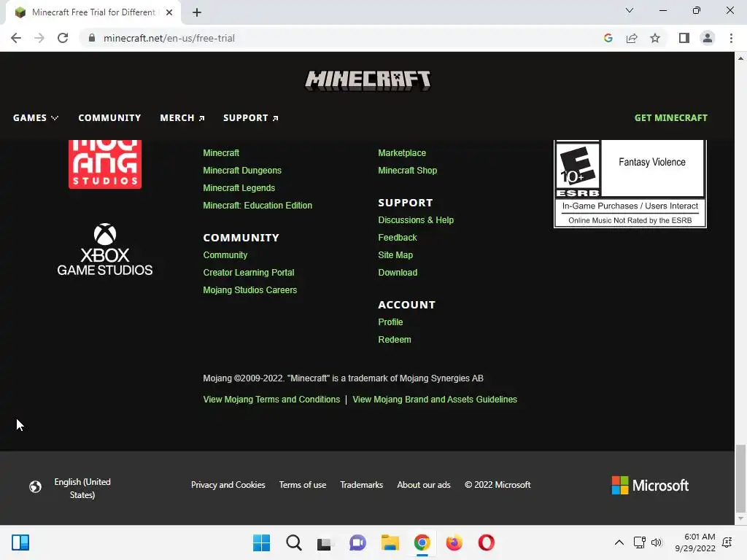747x560 pixels.
Task: Open the Chrome profile avatar
Action: [x=708, y=38]
